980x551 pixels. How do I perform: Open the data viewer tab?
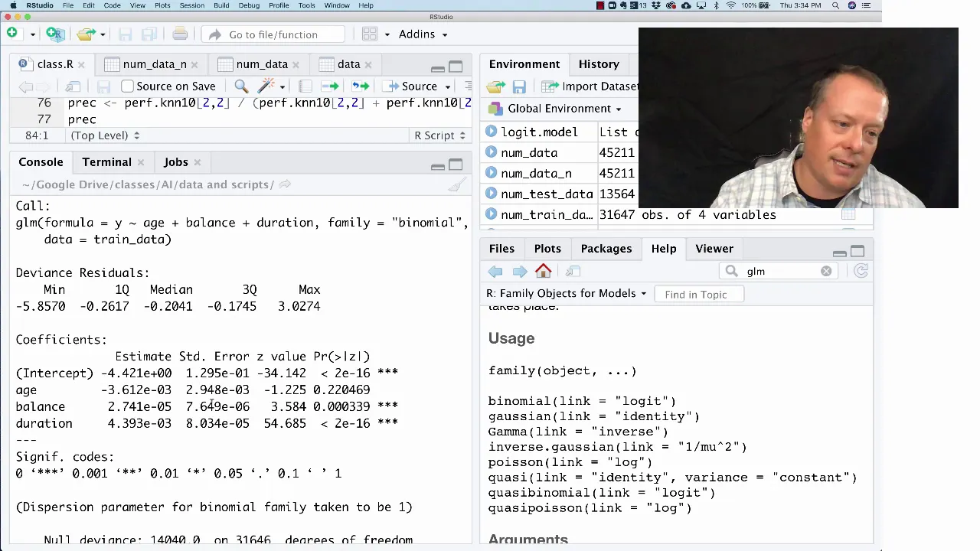tap(348, 64)
